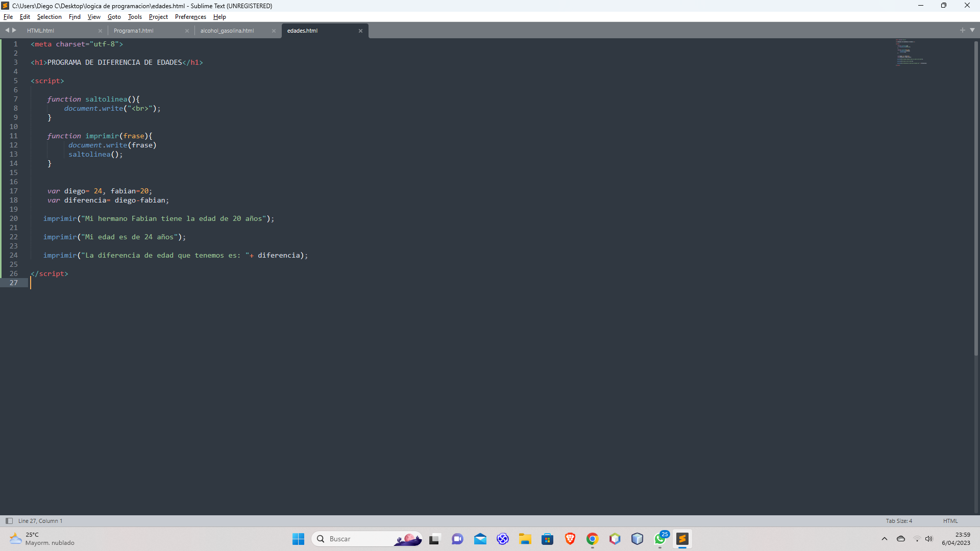Open the Selection menu
Viewport: 980px width, 551px height.
[x=49, y=17]
